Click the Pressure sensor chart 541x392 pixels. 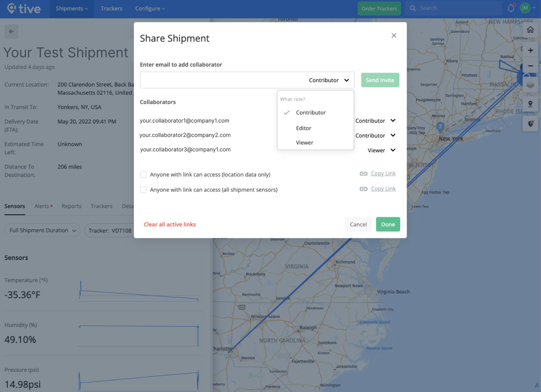pos(139,380)
